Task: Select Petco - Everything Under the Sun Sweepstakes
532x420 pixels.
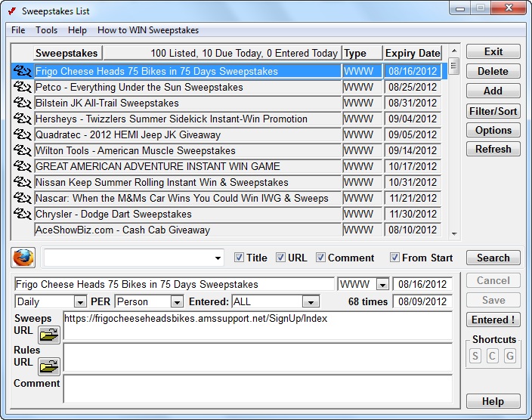Action: 187,87
